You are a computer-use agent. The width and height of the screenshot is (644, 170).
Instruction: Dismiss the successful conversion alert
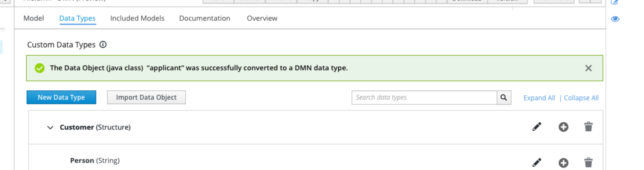pos(588,68)
